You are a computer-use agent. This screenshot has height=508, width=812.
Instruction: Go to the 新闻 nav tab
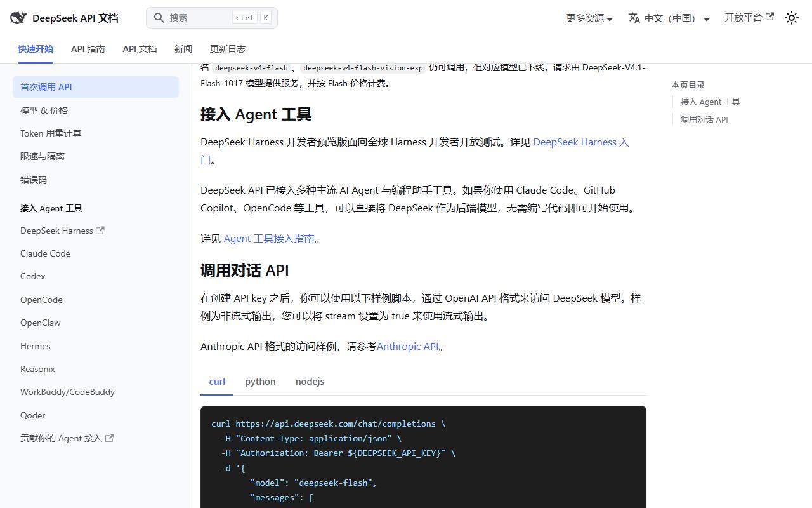(x=183, y=49)
